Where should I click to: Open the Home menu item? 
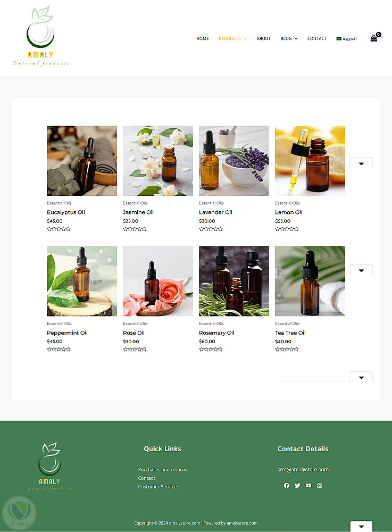(202, 39)
